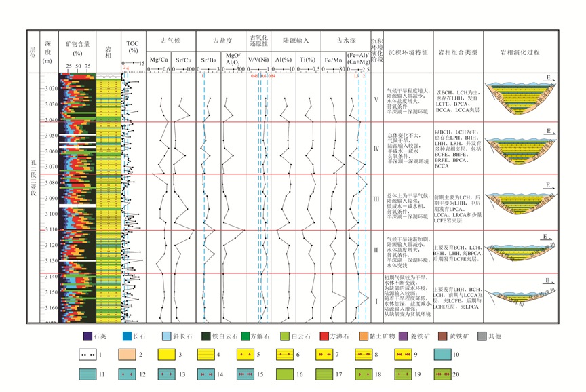Click the pattern box numbered 7

(324, 354)
